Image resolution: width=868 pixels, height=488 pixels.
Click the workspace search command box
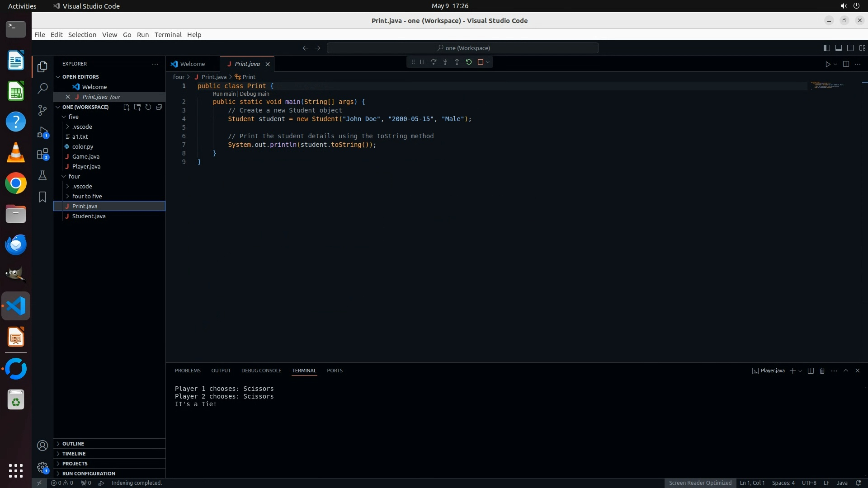click(x=463, y=48)
